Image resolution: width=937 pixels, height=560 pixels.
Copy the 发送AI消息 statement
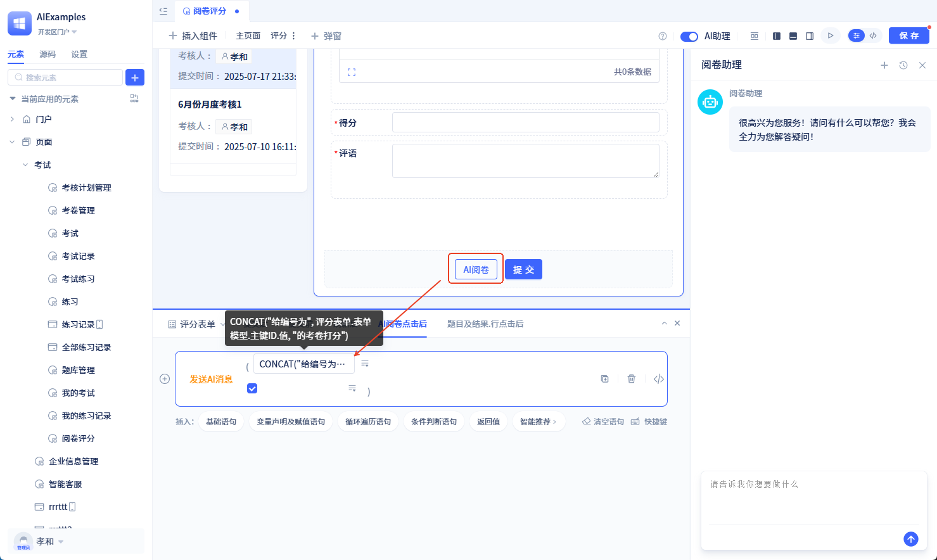[x=604, y=379]
